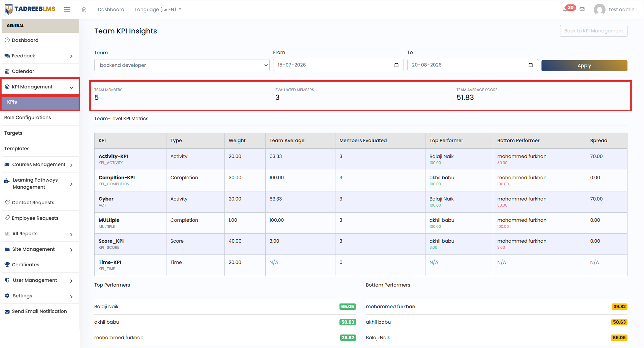Click the Calendar icon in sidebar
Image resolution: width=644 pixels, height=348 pixels.
click(7, 71)
